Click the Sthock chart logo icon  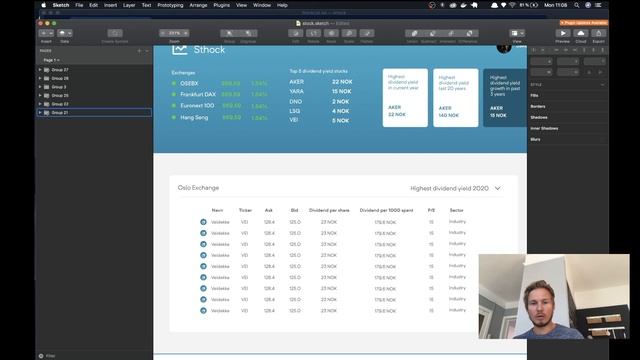180,50
